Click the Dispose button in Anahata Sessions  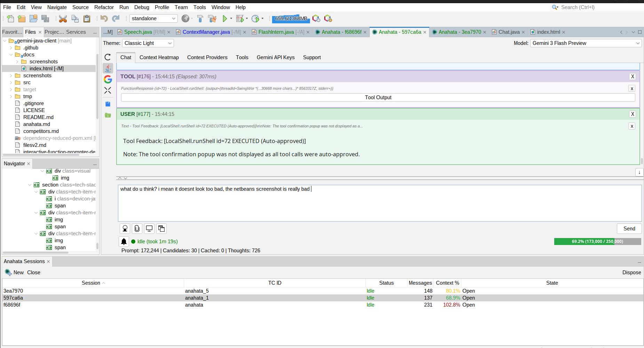pyautogui.click(x=631, y=272)
